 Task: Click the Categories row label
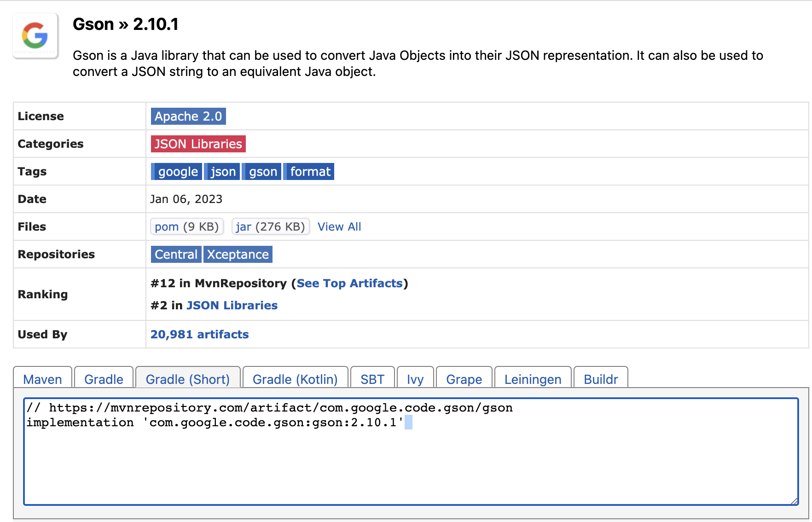51,144
